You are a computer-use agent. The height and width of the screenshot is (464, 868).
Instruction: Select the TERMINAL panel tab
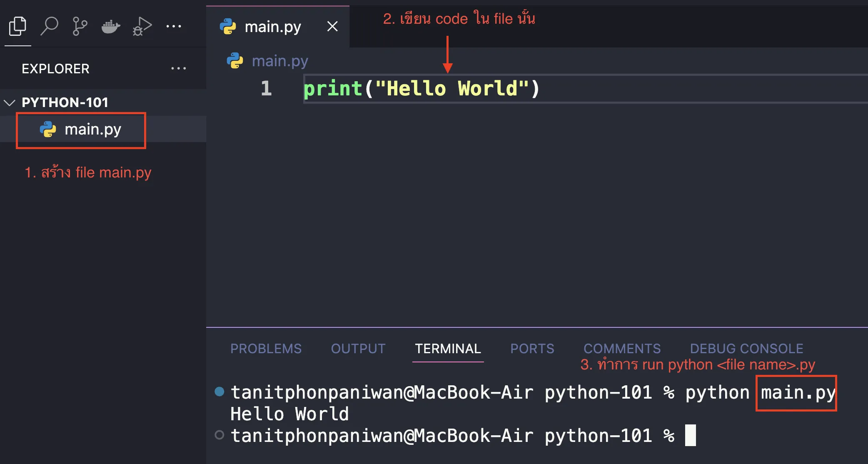[x=448, y=349]
